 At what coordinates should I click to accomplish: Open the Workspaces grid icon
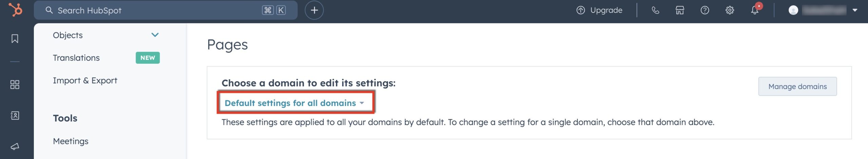click(x=15, y=85)
